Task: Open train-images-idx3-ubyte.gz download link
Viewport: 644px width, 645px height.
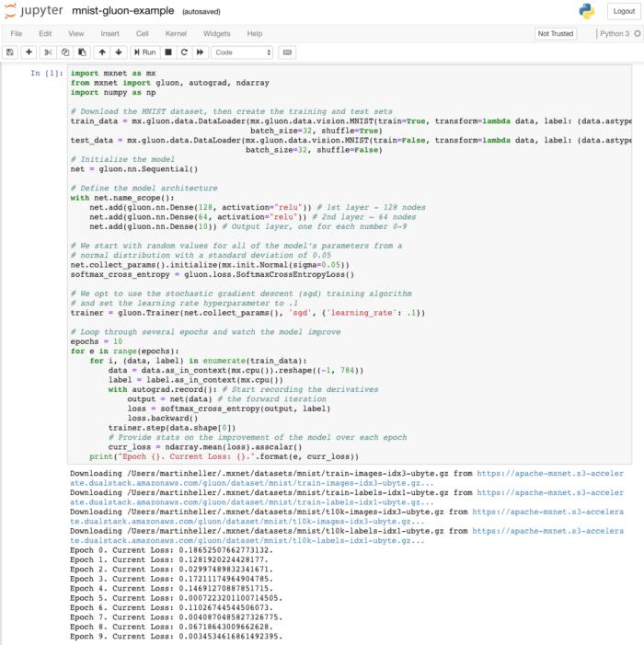Action: (x=347, y=478)
